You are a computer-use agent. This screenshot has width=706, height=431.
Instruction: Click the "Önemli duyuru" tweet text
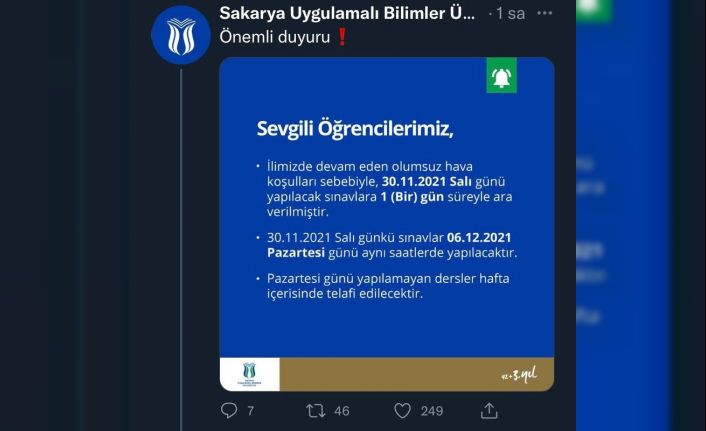pos(275,37)
